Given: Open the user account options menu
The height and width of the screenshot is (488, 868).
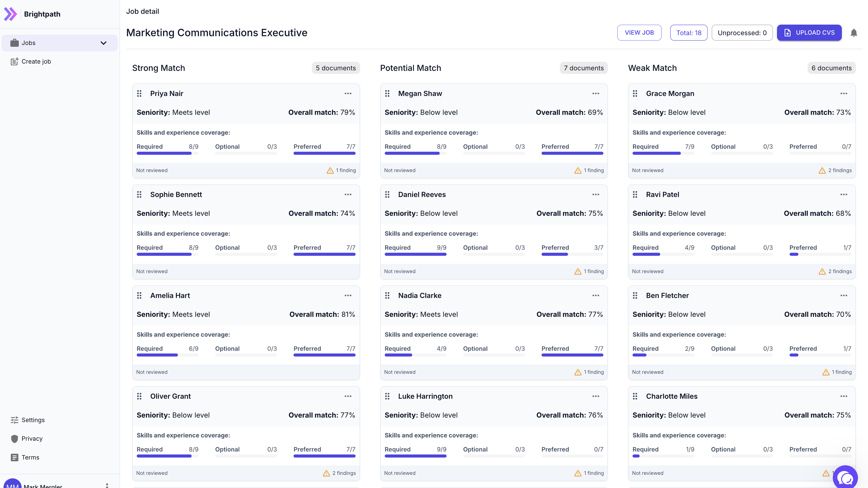Looking at the screenshot, I should point(107,485).
